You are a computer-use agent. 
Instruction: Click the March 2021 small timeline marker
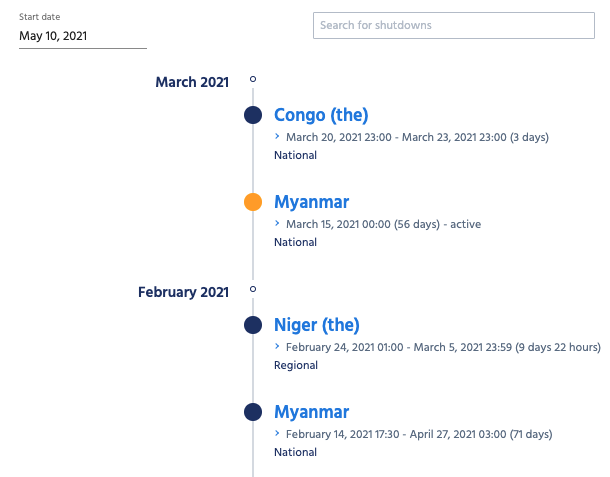[253, 79]
